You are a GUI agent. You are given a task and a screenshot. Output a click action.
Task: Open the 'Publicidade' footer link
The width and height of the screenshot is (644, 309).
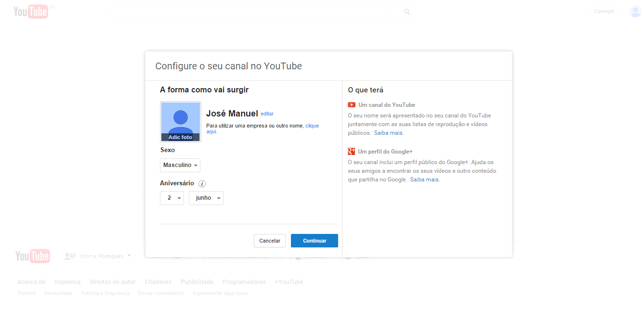pos(197,282)
